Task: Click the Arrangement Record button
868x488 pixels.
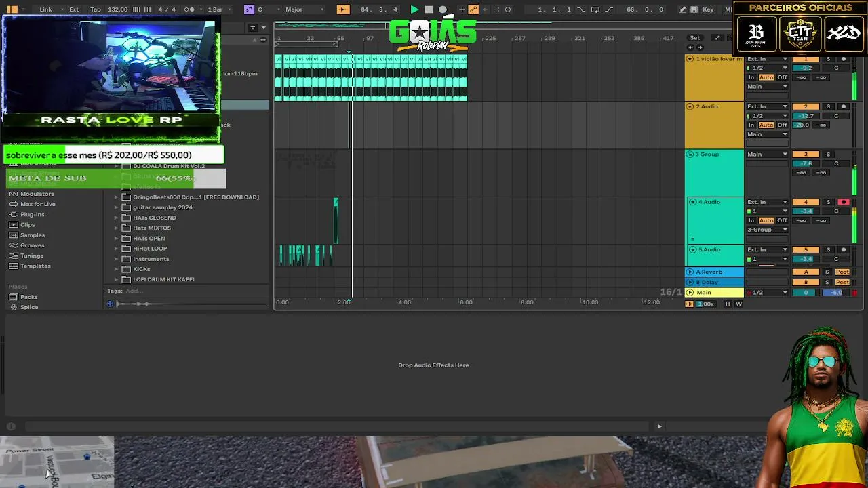Action: click(x=443, y=9)
